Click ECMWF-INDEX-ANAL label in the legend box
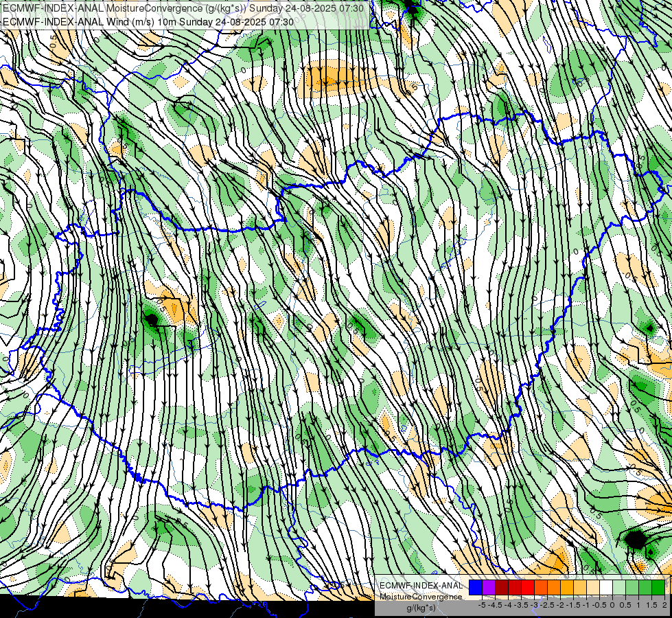The height and width of the screenshot is (618, 672). 421,586
